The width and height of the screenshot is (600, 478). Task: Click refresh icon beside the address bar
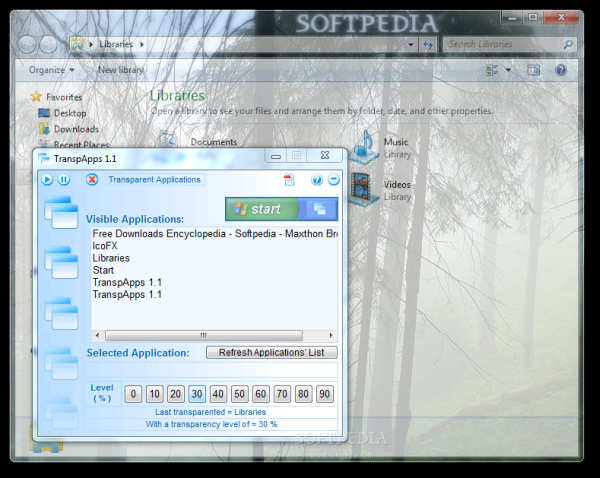click(428, 45)
